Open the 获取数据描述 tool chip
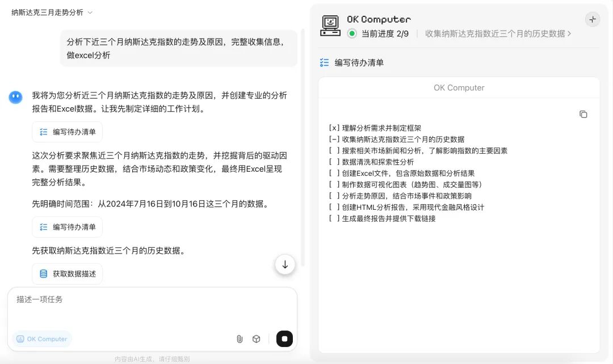This screenshot has width=613, height=364. click(67, 274)
